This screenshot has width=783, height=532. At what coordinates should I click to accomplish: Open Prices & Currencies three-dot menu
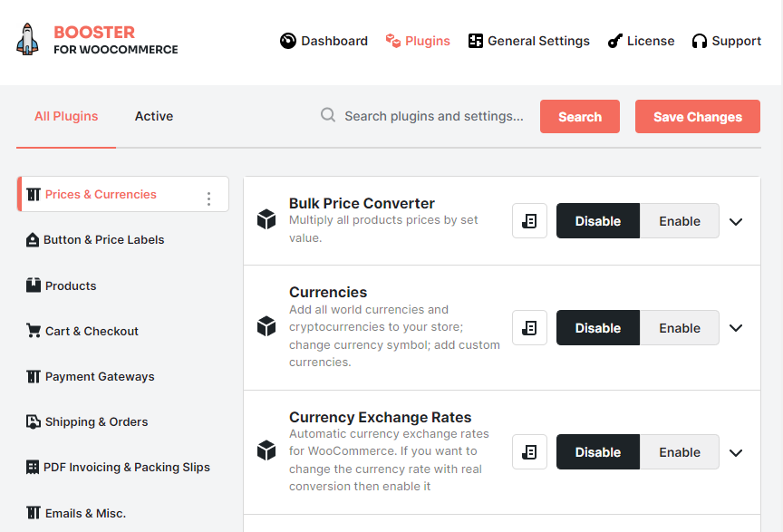[208, 198]
